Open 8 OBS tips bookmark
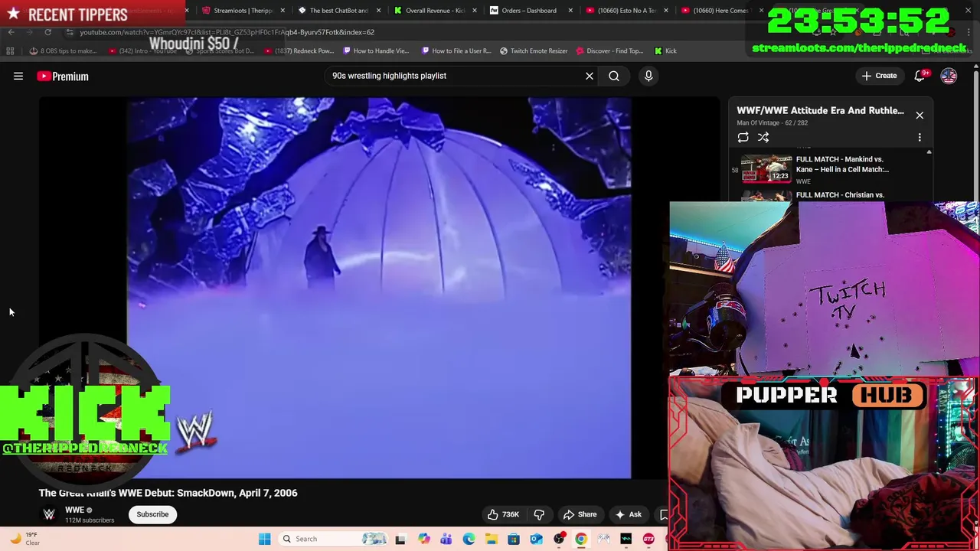Viewport: 980px width, 551px height. pyautogui.click(x=63, y=51)
